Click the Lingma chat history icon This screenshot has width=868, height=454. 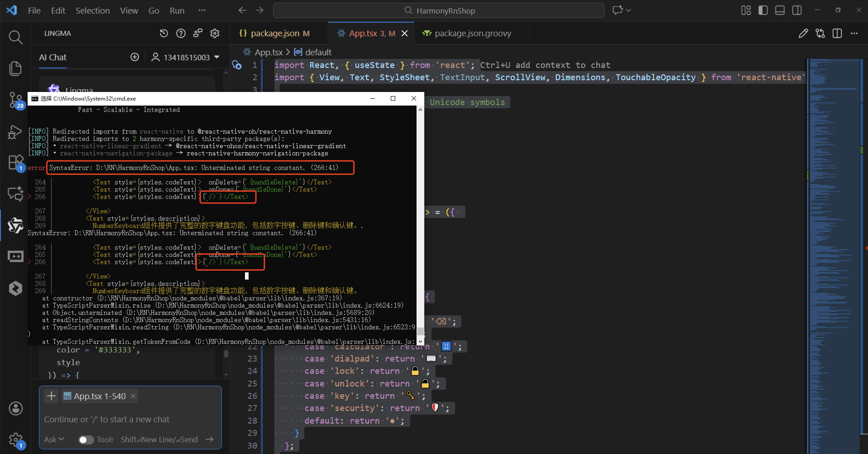coord(164,33)
